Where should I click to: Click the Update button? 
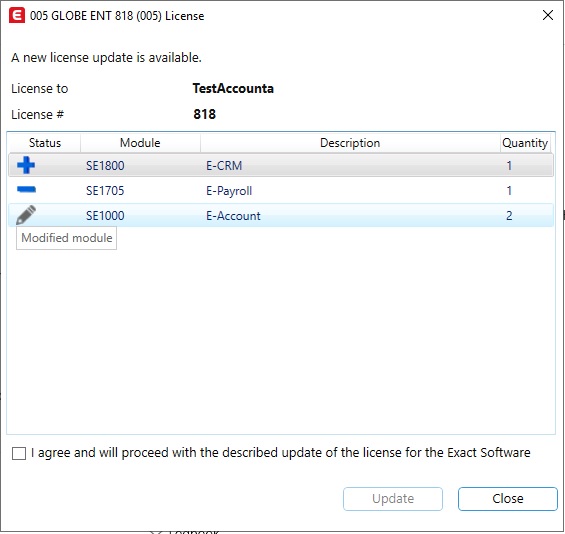tap(393, 499)
